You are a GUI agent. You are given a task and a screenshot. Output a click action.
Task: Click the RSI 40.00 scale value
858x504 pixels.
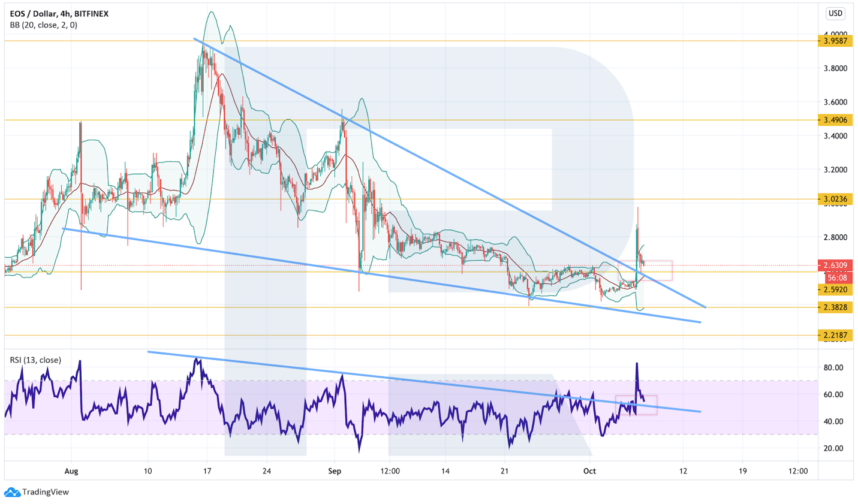[x=833, y=422]
